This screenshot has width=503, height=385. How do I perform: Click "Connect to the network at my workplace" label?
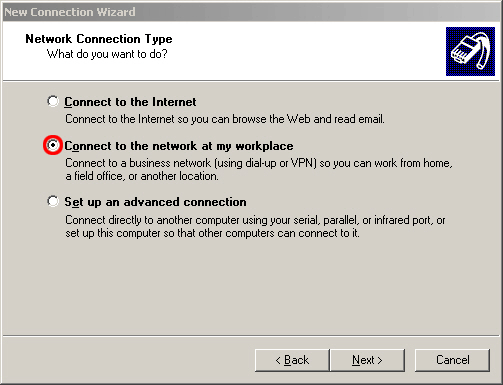(x=179, y=146)
